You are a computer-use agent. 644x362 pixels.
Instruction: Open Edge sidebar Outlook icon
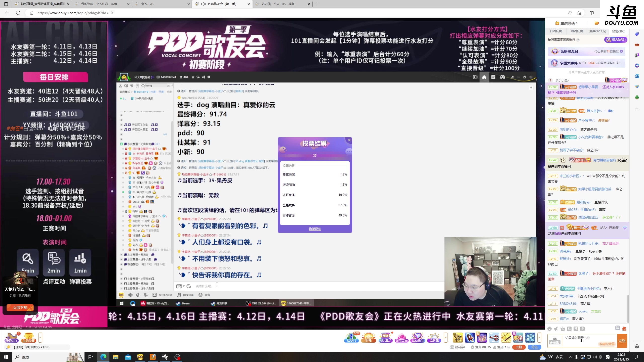click(x=637, y=76)
